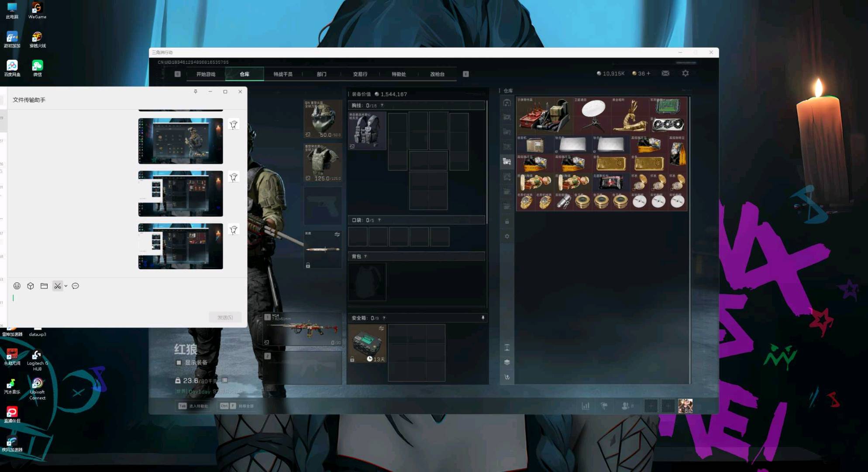The image size is (868, 472).
Task: Open 穿越火线 desktop shortcut
Action: pos(37,40)
